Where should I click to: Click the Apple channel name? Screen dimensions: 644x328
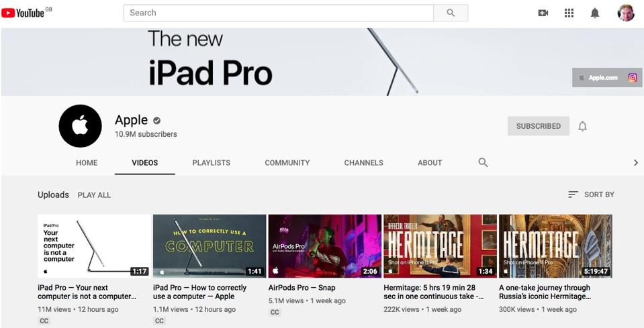(x=132, y=120)
